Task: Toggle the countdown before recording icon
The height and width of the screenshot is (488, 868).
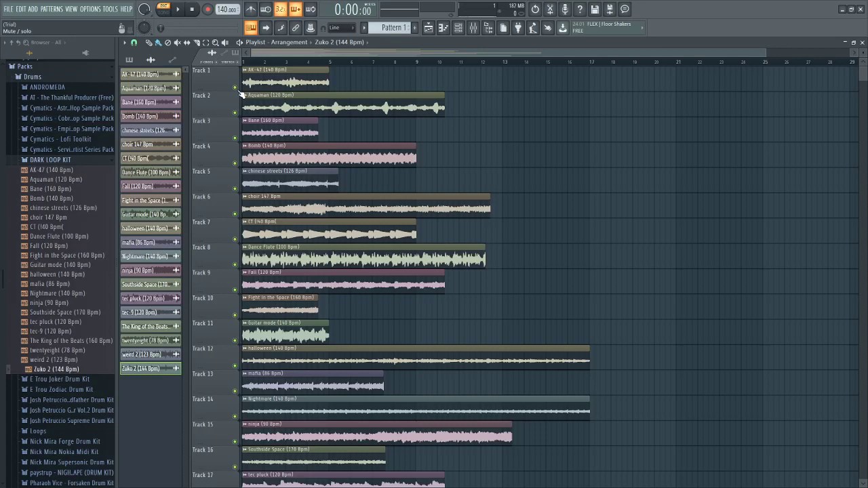Action: pos(280,9)
